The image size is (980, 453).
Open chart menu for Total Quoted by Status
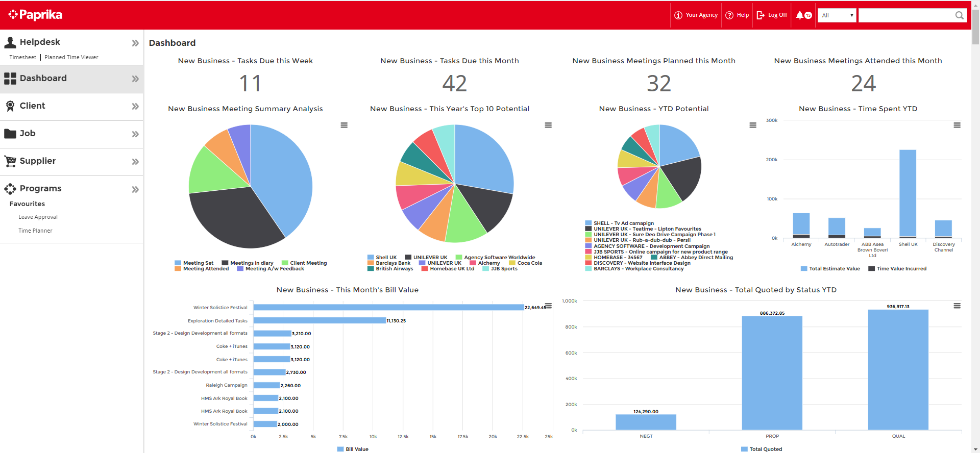point(957,306)
